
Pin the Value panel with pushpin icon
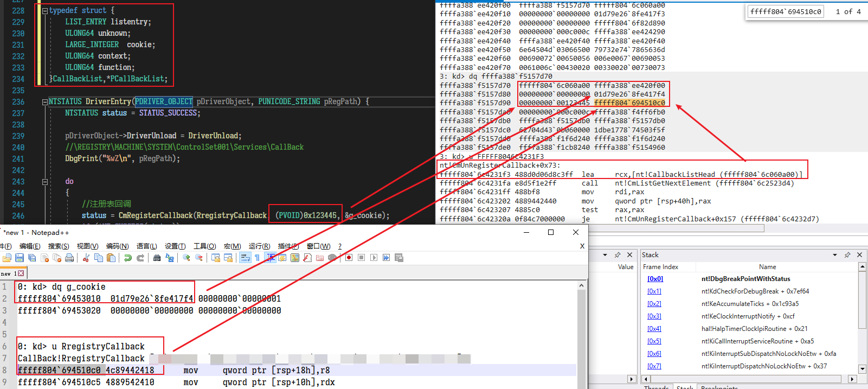coord(618,255)
